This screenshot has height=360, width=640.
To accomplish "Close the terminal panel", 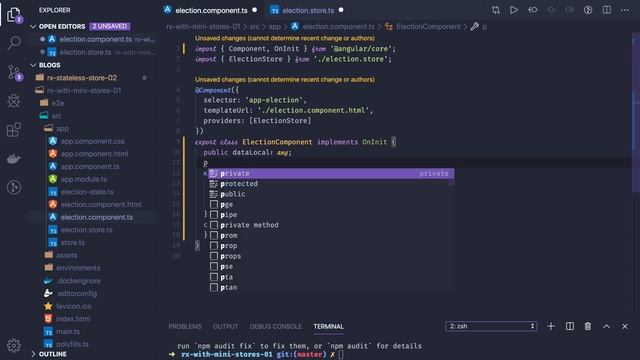I will pos(624,326).
